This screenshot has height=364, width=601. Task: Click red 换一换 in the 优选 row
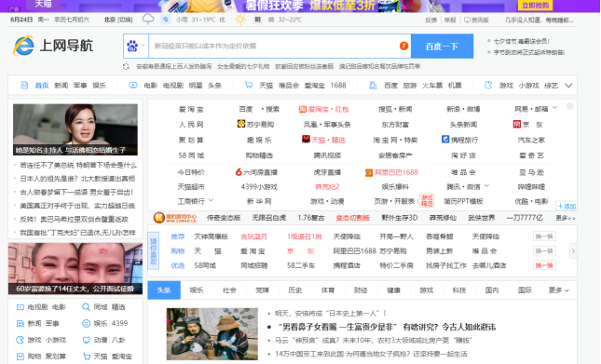point(544,265)
